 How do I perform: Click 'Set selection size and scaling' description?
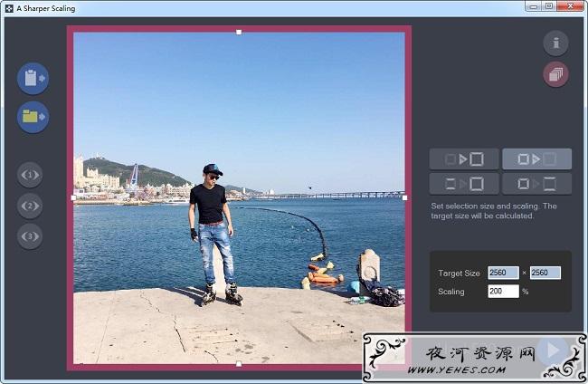(494, 211)
